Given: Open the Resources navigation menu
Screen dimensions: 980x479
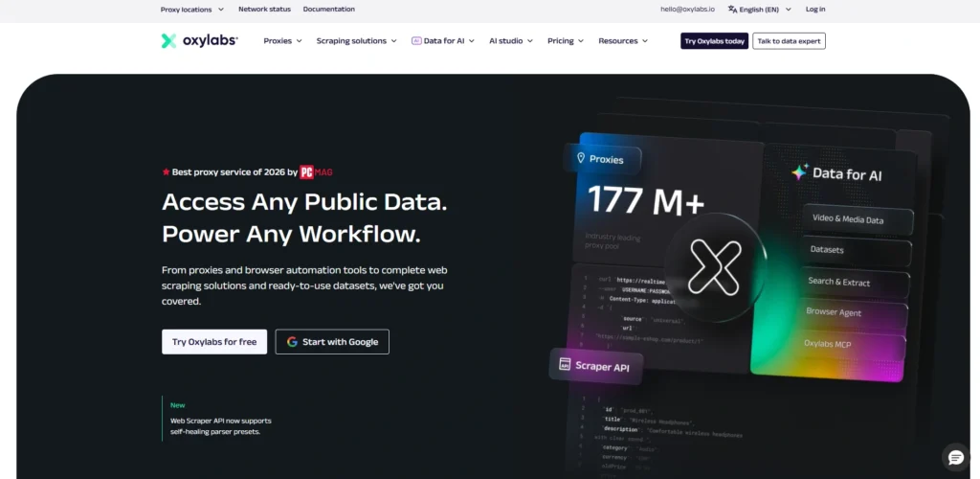Looking at the screenshot, I should point(623,40).
